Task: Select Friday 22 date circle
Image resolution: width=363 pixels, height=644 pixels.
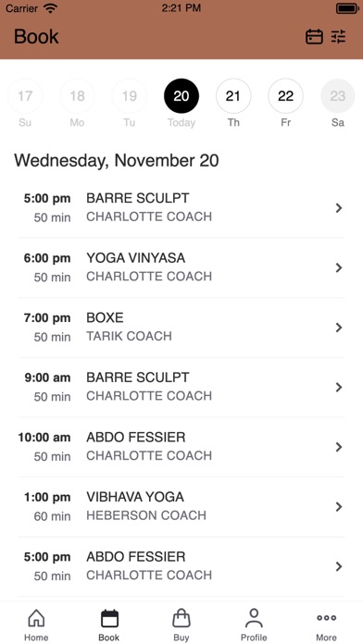Action: click(286, 96)
